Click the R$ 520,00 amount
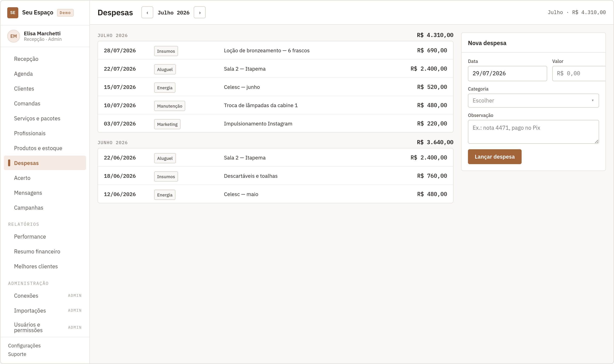The width and height of the screenshot is (614, 364). 432,87
